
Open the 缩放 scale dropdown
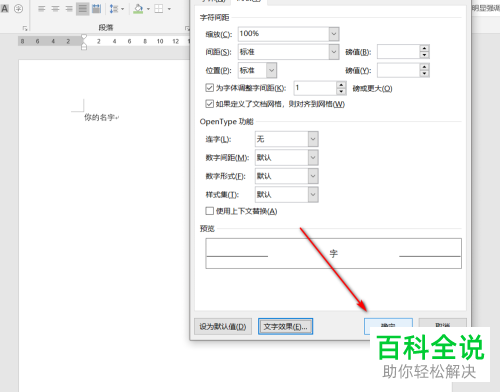click(334, 34)
